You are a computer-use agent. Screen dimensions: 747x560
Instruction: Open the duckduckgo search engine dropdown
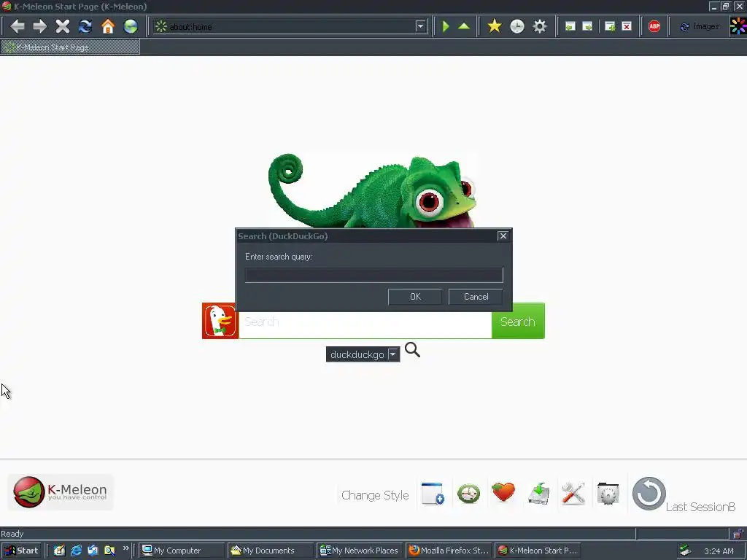[x=363, y=354]
